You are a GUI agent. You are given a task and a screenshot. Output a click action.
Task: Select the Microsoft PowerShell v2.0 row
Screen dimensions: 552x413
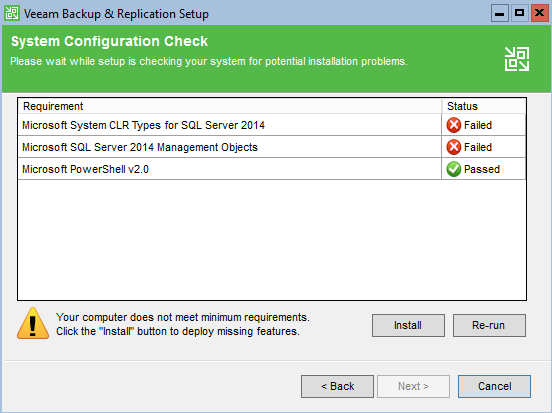pos(272,169)
